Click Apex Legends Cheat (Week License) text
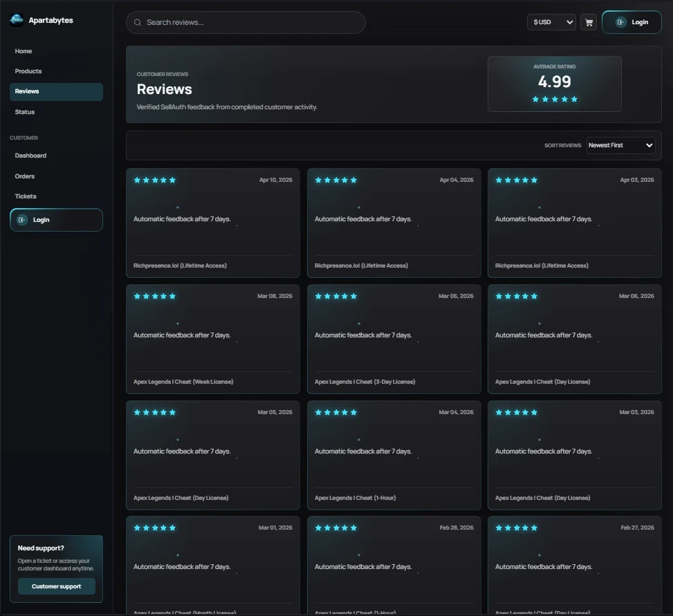The image size is (673, 616). pos(183,382)
